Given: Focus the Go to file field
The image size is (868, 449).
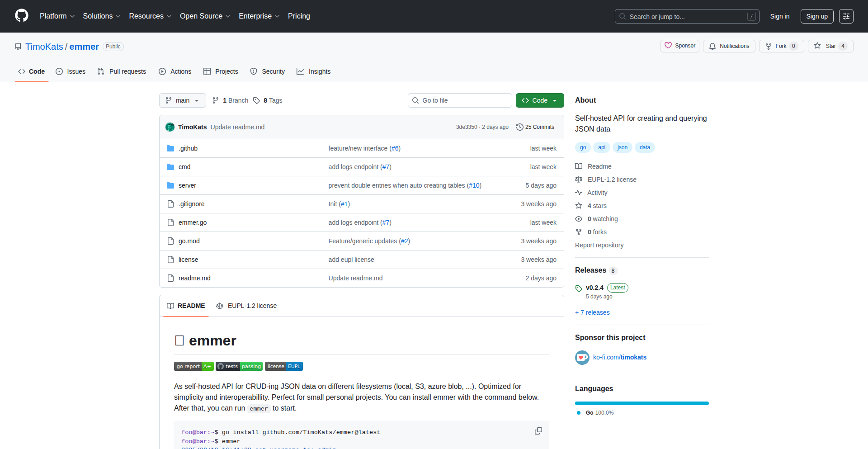Looking at the screenshot, I should (460, 100).
